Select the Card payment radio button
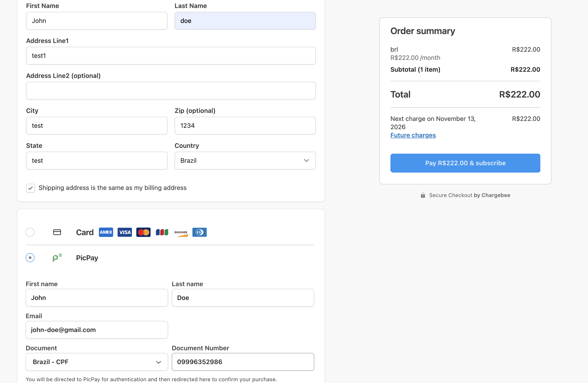This screenshot has height=383, width=588. pyautogui.click(x=30, y=232)
